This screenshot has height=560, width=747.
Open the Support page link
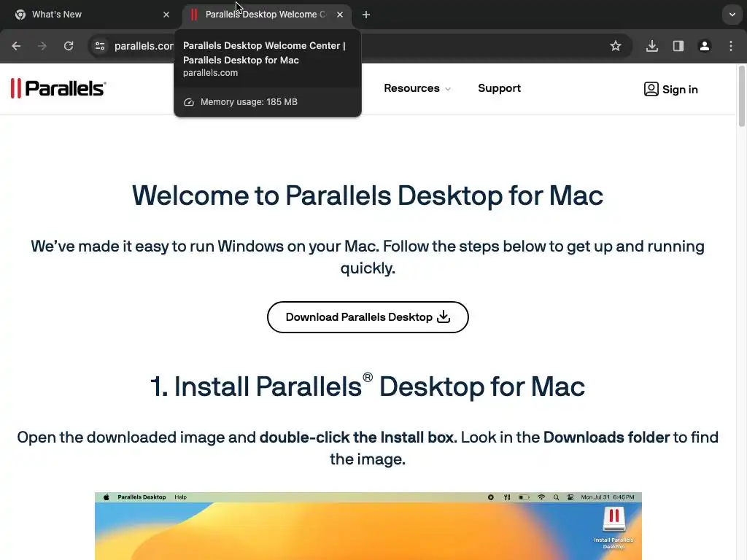click(499, 88)
